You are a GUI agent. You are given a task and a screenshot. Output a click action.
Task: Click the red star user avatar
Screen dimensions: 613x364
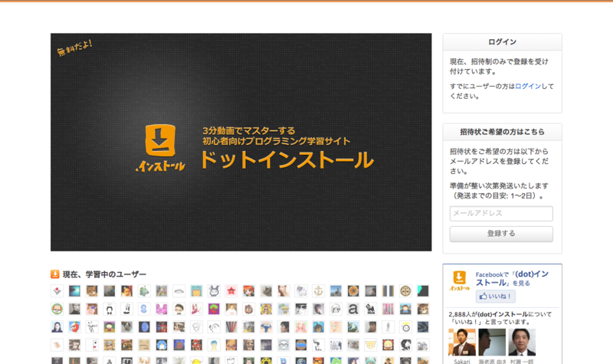(x=231, y=291)
